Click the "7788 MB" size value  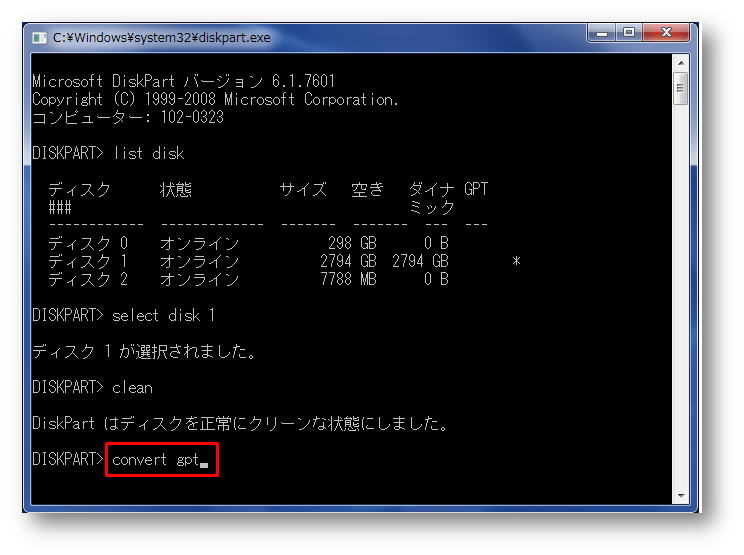pyautogui.click(x=348, y=279)
